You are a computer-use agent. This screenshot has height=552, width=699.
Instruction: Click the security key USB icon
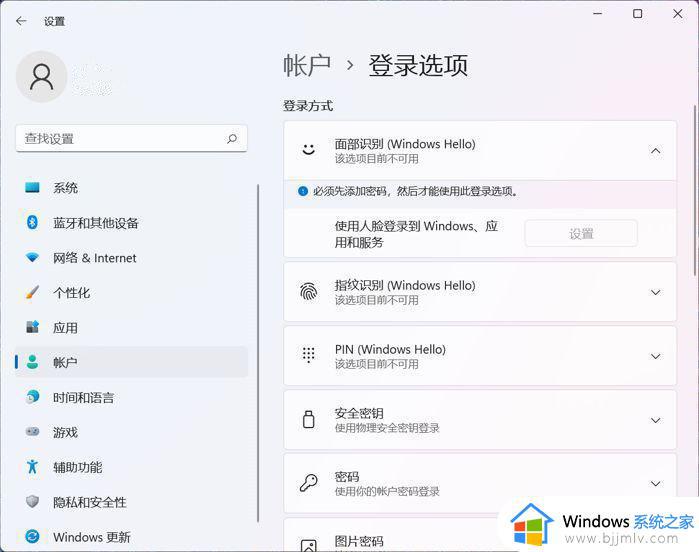click(x=308, y=420)
